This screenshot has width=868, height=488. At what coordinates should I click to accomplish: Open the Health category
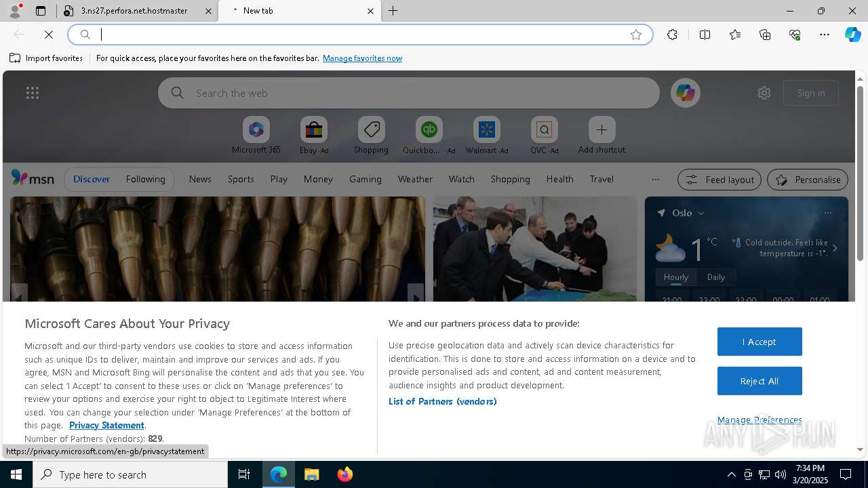559,179
